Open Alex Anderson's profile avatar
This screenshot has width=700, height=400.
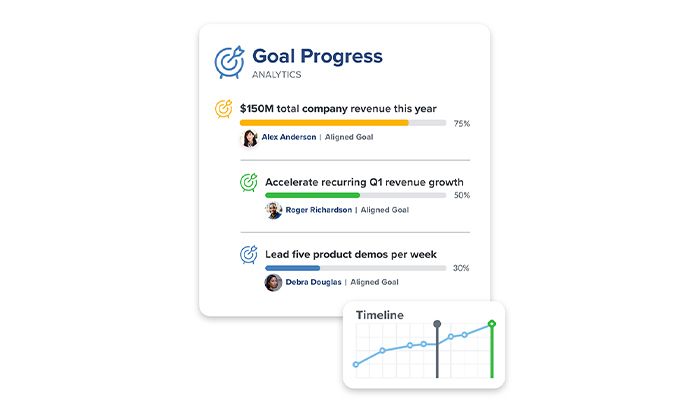click(x=250, y=137)
